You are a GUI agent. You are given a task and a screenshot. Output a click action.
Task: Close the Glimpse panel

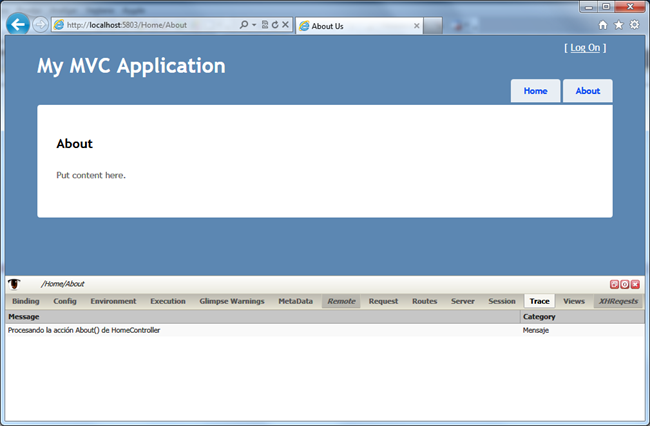(635, 284)
